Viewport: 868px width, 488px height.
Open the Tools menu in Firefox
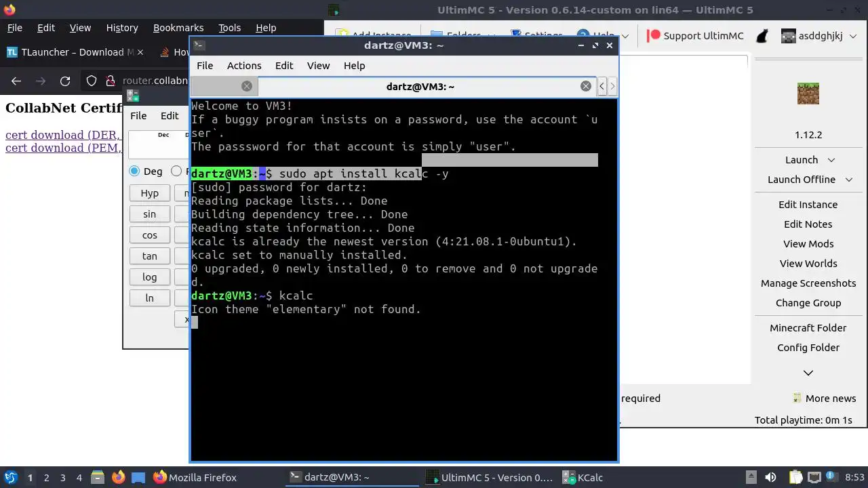coord(230,28)
